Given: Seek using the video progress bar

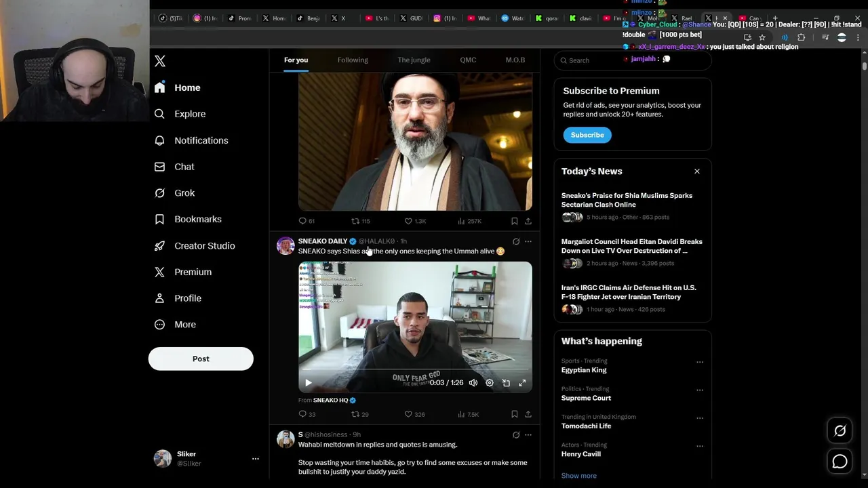Looking at the screenshot, I should pyautogui.click(x=415, y=370).
